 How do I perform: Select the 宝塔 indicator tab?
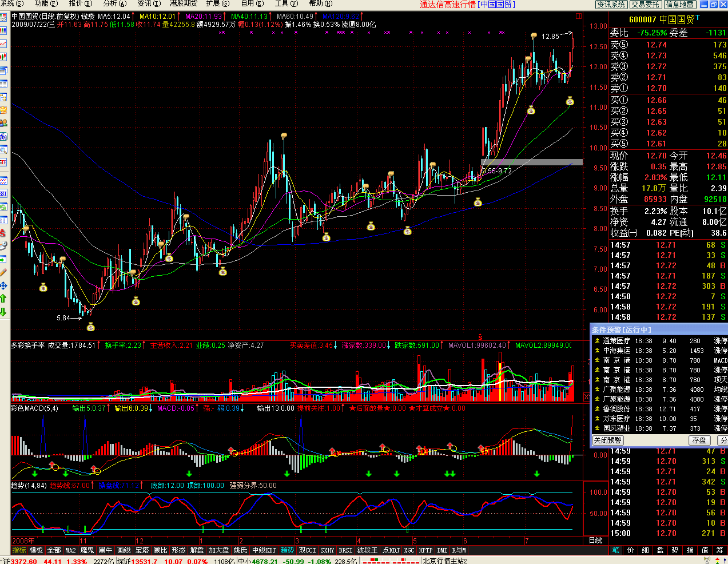click(x=142, y=550)
